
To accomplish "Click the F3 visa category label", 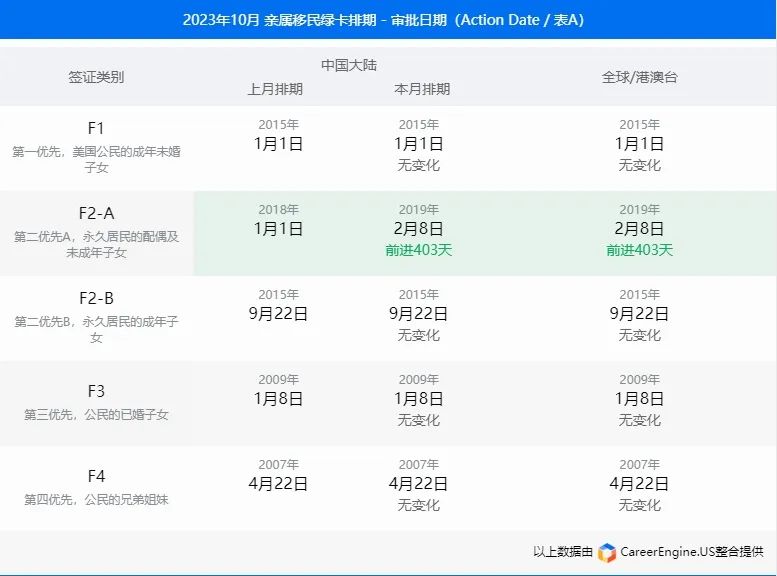I will click(96, 391).
